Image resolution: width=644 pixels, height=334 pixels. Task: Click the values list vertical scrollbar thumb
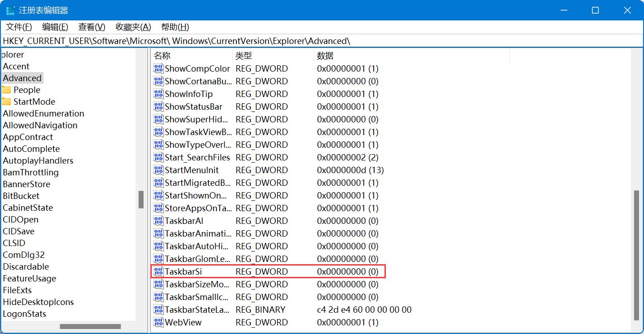coord(636,255)
